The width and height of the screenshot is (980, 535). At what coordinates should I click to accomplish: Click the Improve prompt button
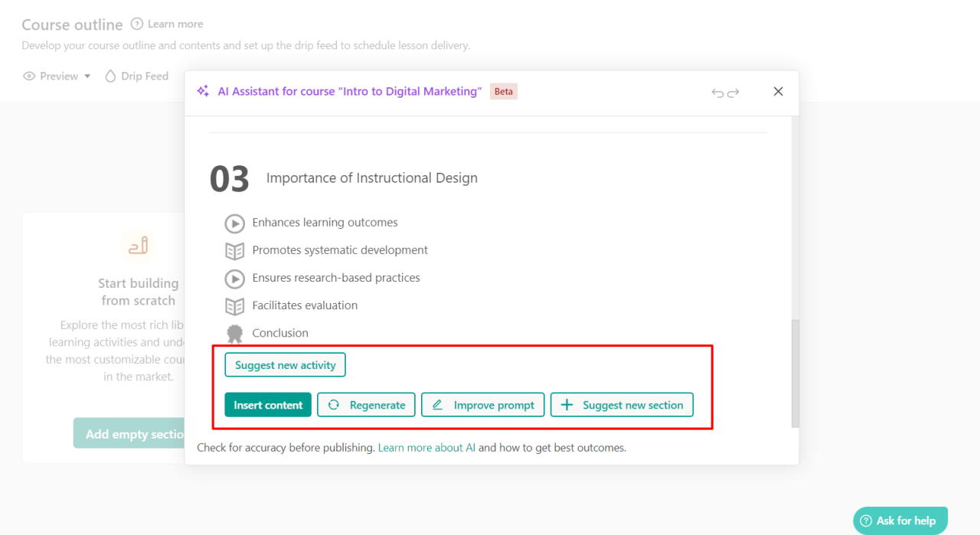[483, 405]
